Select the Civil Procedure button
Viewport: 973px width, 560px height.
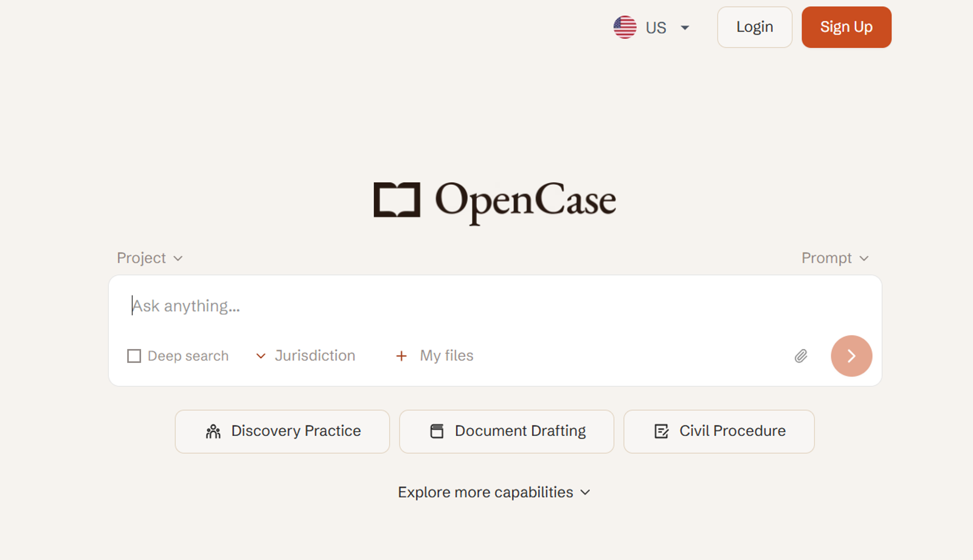point(719,431)
